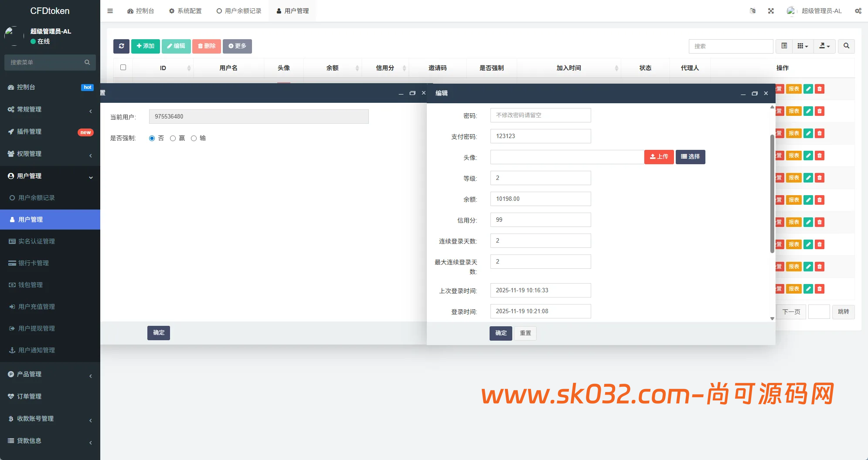868x460 pixels.
Task: Click the red delete trash icon in first row
Action: point(820,89)
